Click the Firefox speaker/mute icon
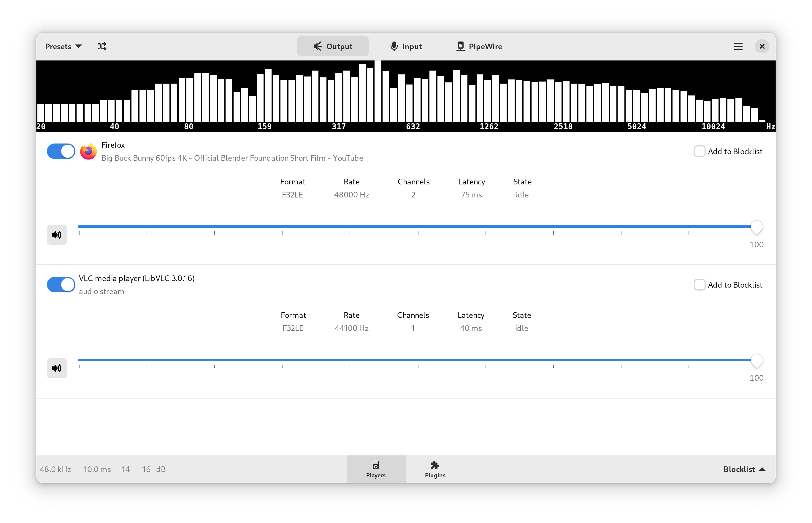Screen dimensions: 812x523 click(x=57, y=234)
